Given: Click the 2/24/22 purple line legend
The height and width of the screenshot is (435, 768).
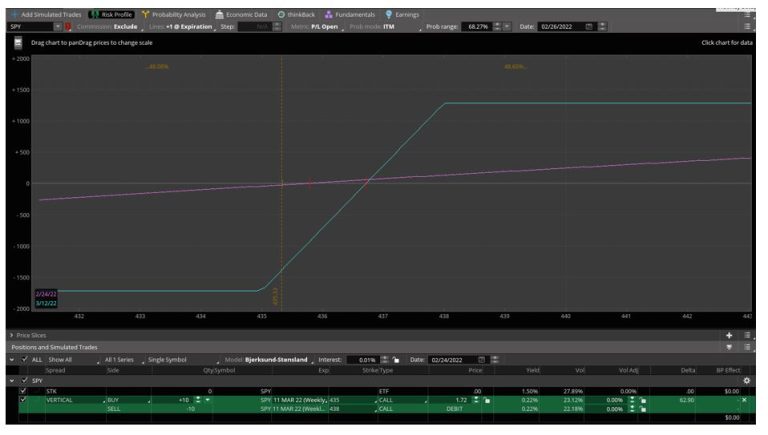Looking at the screenshot, I should (46, 294).
